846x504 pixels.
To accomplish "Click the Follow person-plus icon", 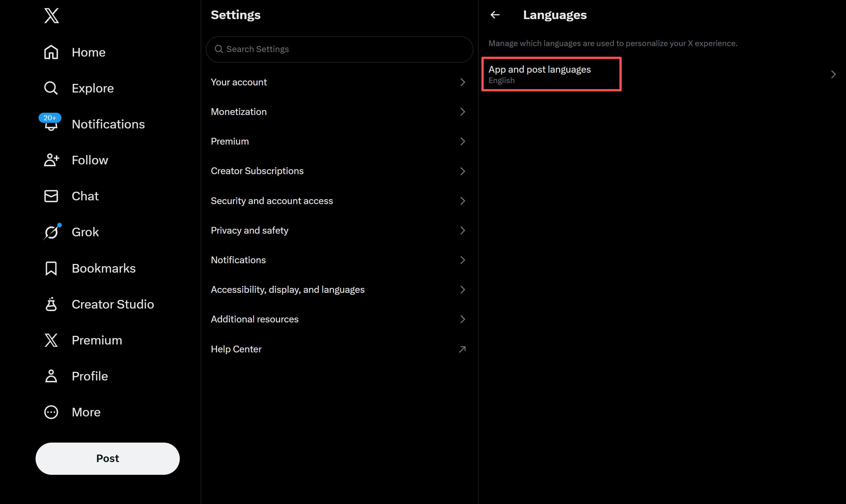I will (x=51, y=160).
